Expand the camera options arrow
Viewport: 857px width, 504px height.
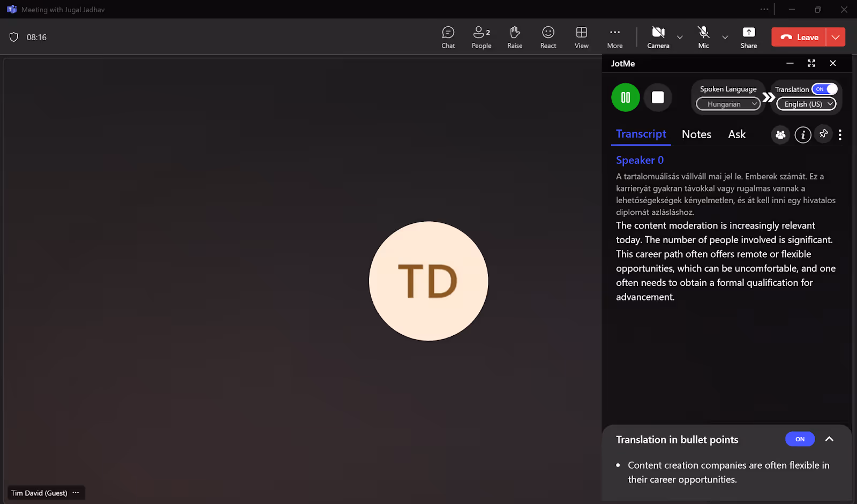coord(680,37)
